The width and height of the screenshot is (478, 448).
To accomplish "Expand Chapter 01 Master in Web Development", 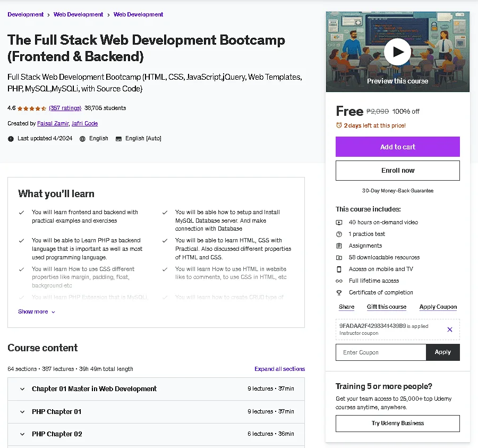I will click(x=156, y=389).
